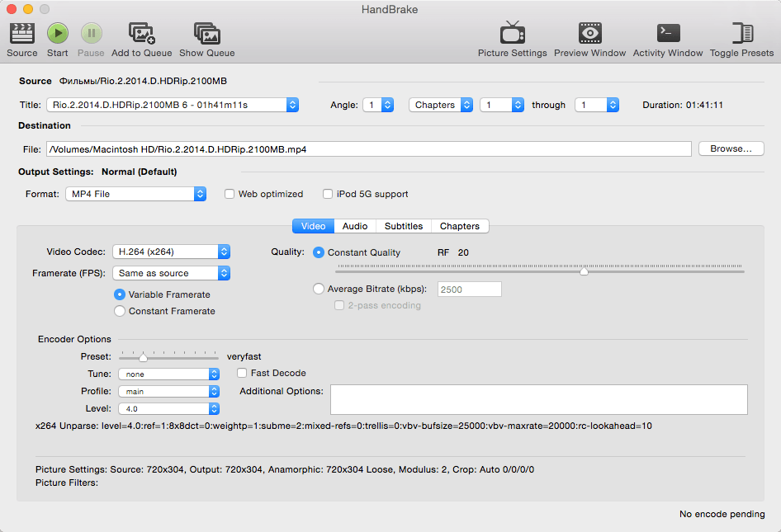Switch to the Subtitles tab

[x=404, y=226]
